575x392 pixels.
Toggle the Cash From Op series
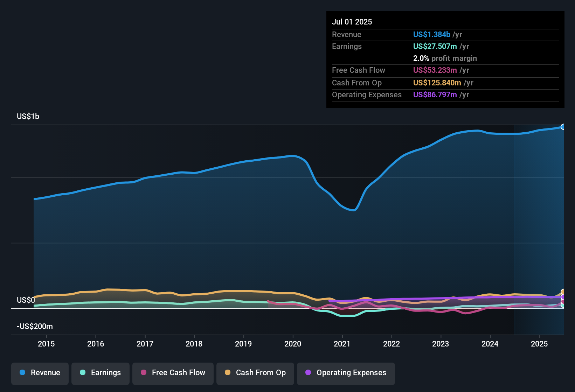pyautogui.click(x=255, y=373)
